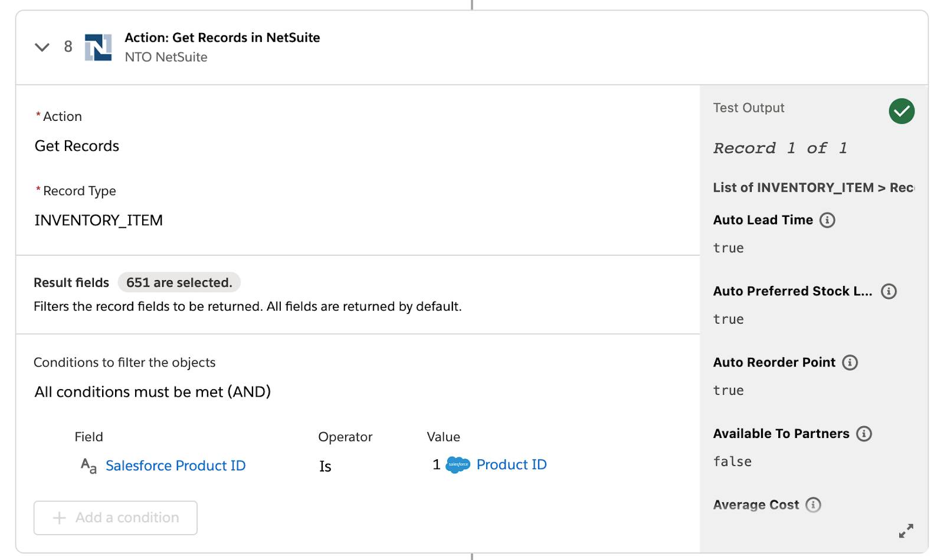The height and width of the screenshot is (560, 944).
Task: Click the Test Output heading
Action: point(749,108)
